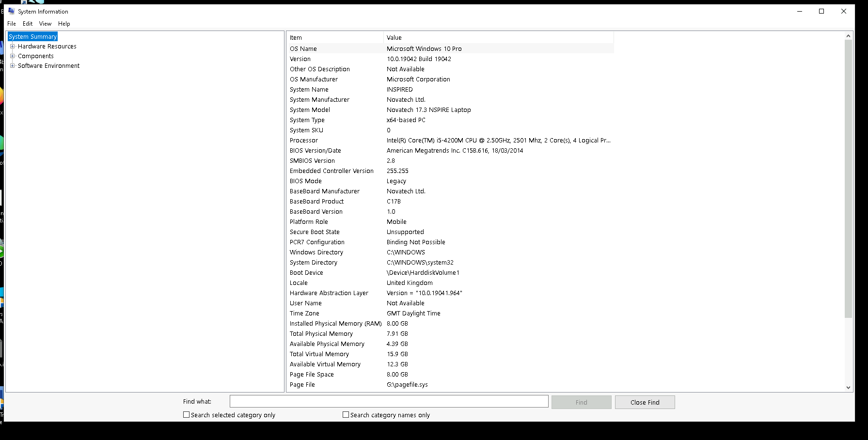868x440 pixels.
Task: Select the Secure Boot State row
Action: pyautogui.click(x=450, y=232)
